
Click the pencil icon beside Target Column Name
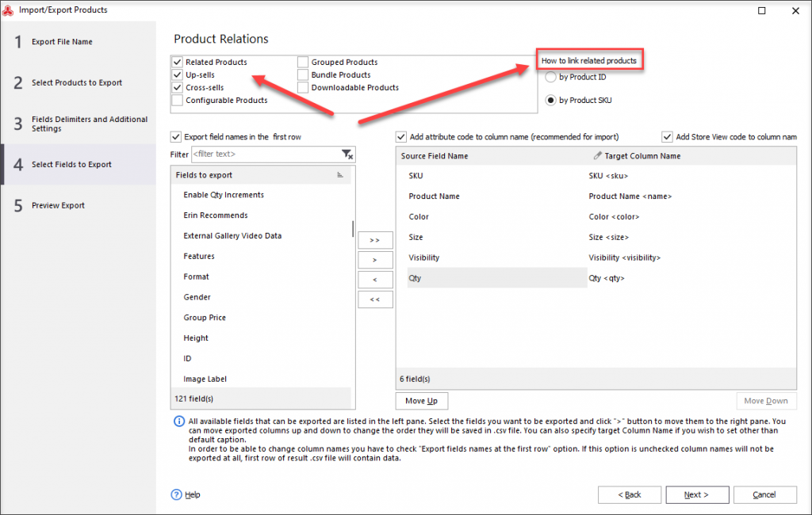click(597, 155)
